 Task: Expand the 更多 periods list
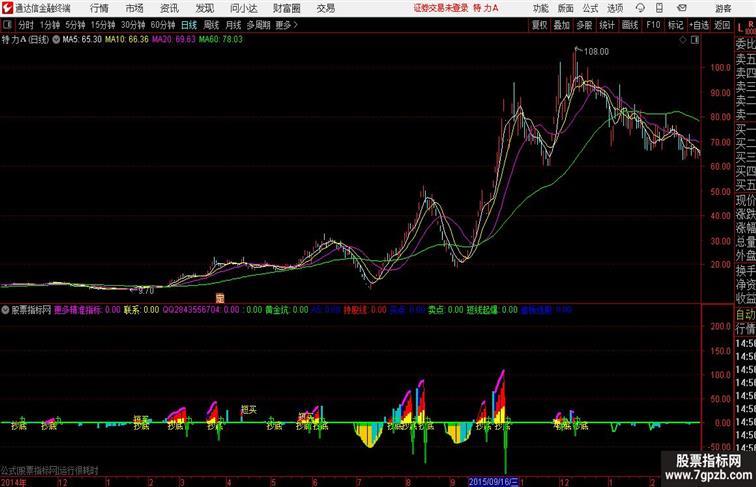pyautogui.click(x=286, y=25)
